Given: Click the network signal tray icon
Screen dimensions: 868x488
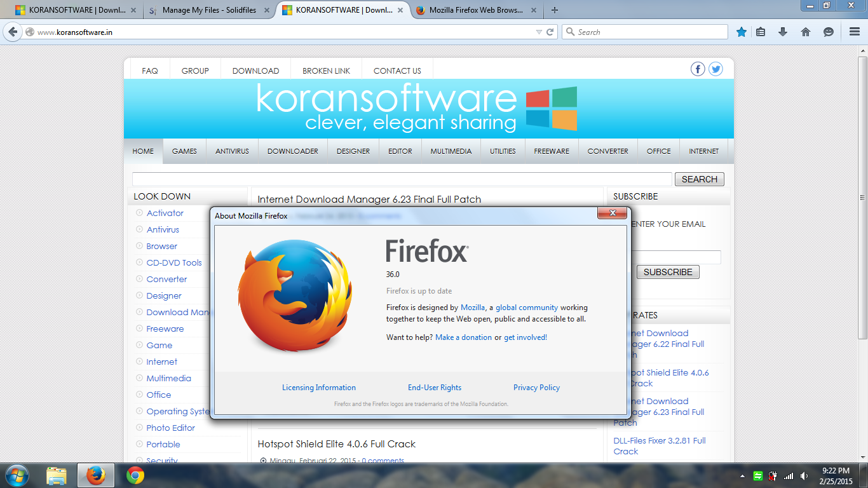Looking at the screenshot, I should coord(789,476).
